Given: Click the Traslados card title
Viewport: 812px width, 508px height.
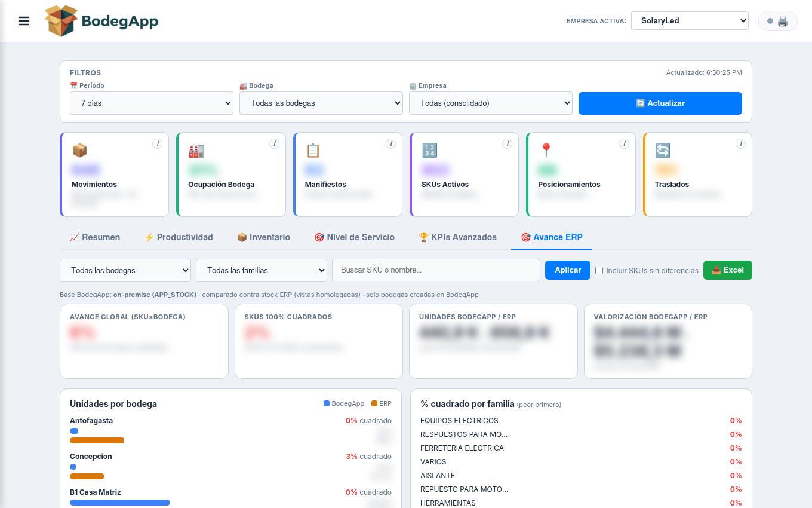Looking at the screenshot, I should pyautogui.click(x=672, y=185).
